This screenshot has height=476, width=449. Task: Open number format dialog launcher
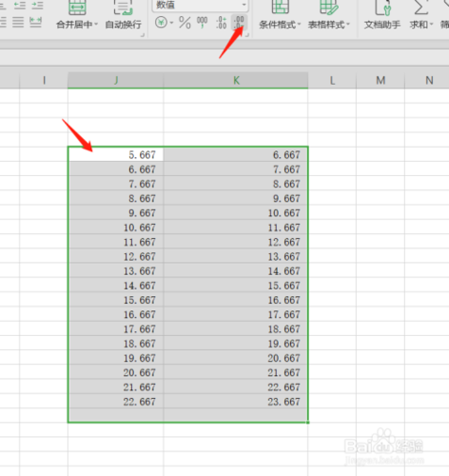(x=247, y=34)
